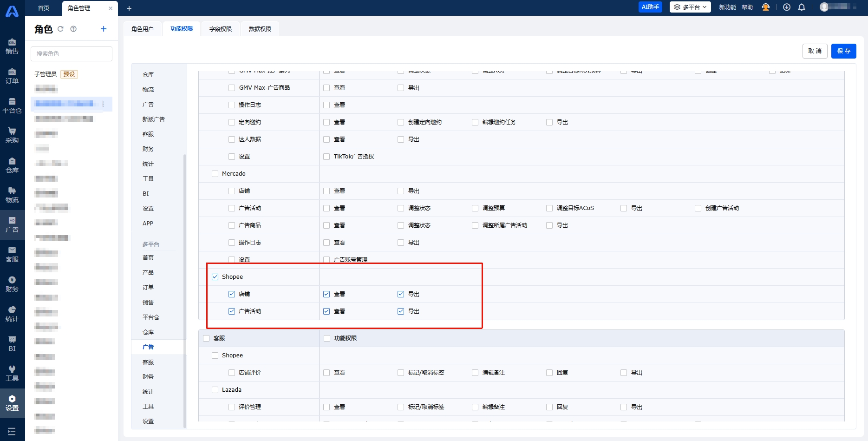The height and width of the screenshot is (441, 868).
Task: Switch to 数据权限 tab
Action: click(260, 29)
